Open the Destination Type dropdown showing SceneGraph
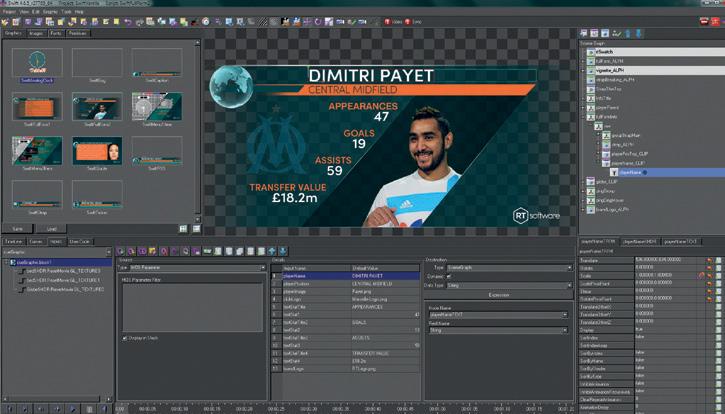725x414 pixels. tap(509, 268)
